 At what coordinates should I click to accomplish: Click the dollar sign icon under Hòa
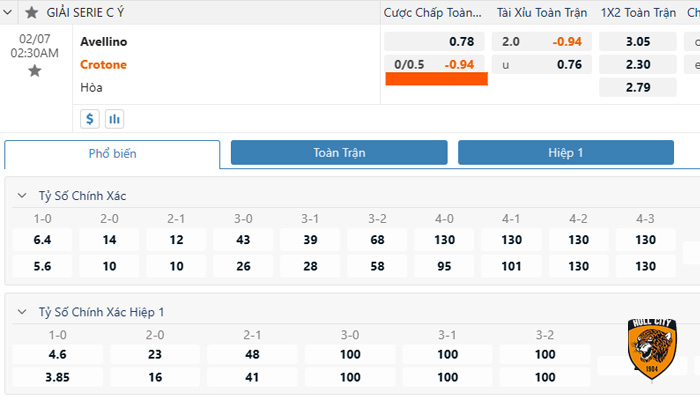pos(90,119)
